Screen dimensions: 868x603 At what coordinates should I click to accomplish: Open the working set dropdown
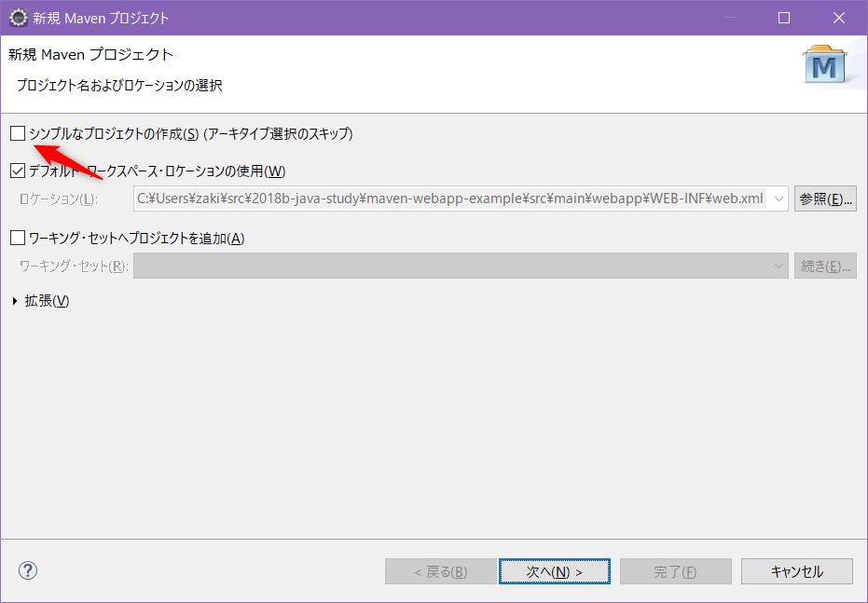coord(461,267)
